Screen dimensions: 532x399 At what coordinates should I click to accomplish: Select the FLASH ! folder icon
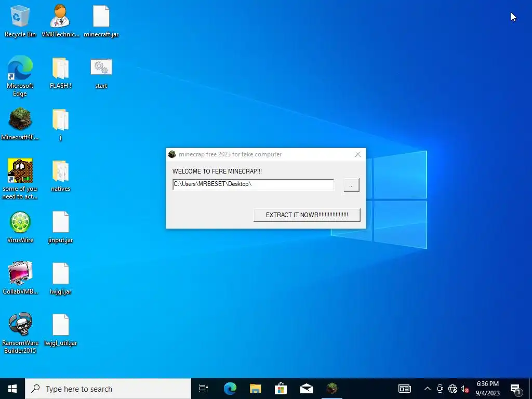tap(60, 73)
